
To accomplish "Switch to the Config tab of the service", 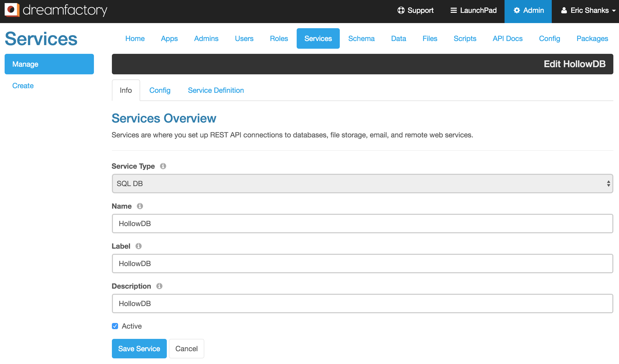I will coord(160,90).
